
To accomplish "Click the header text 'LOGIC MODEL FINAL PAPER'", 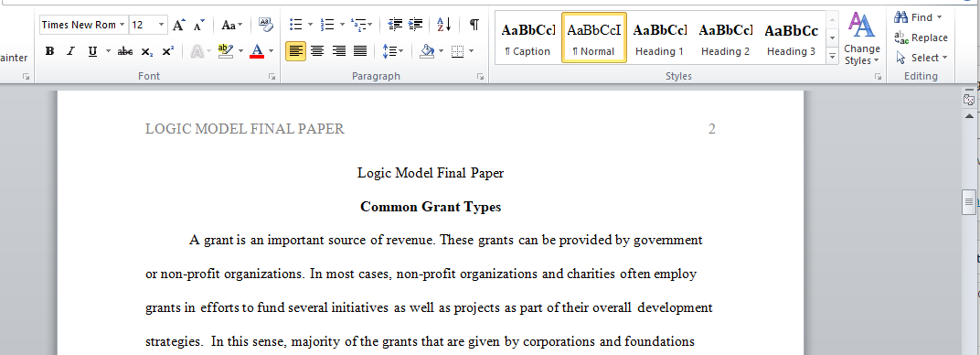I will tap(244, 129).
